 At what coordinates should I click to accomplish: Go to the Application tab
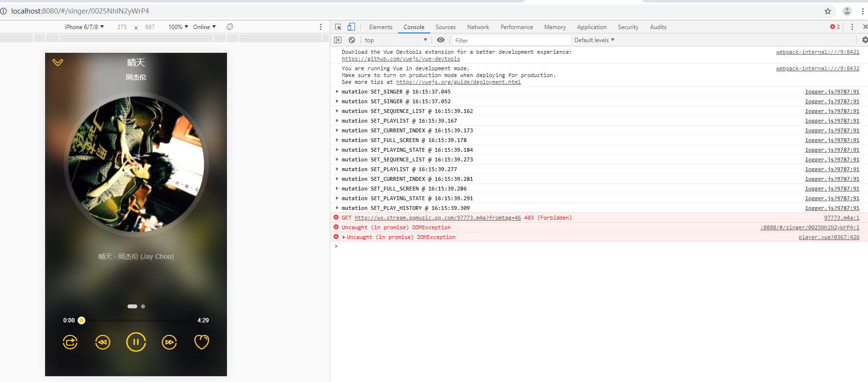tap(592, 27)
